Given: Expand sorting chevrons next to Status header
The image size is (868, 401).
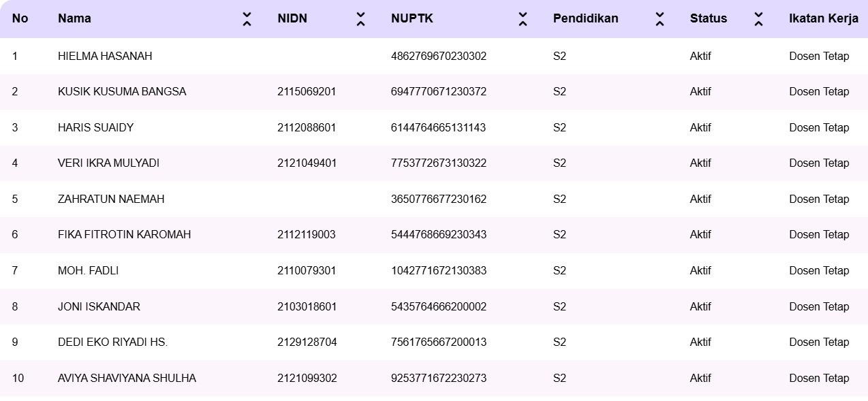Looking at the screenshot, I should click(x=758, y=18).
